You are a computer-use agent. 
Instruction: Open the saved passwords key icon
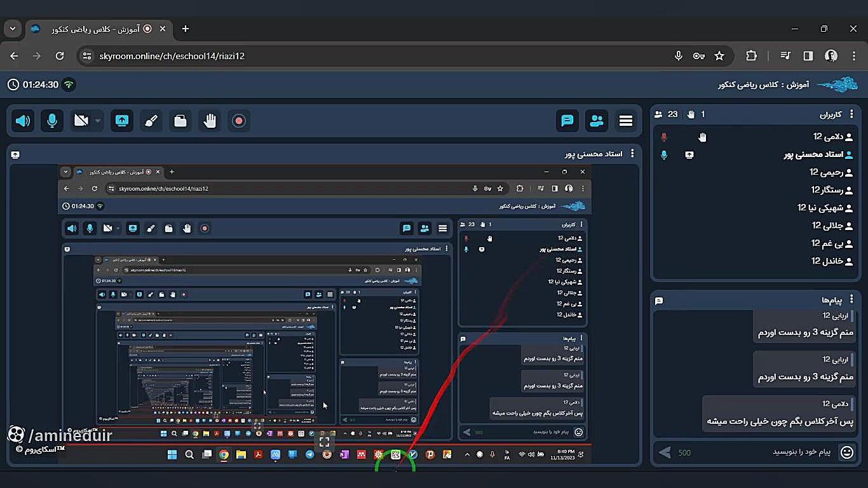[699, 56]
